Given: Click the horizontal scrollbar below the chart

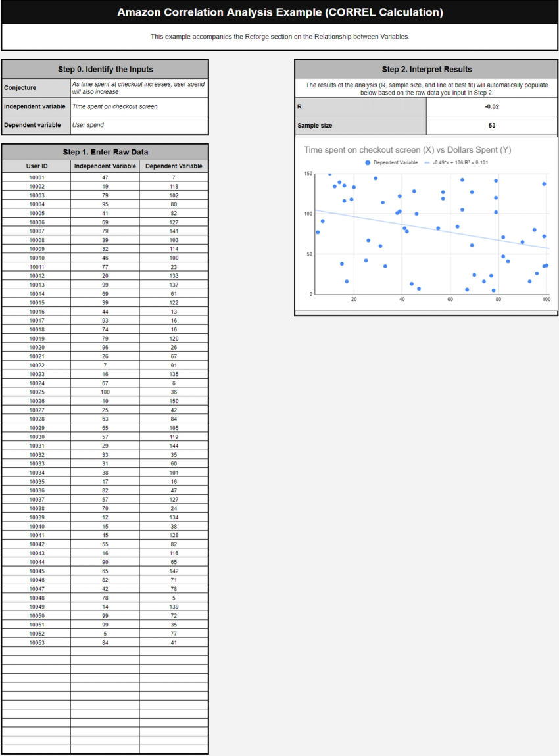Looking at the screenshot, I should 426,309.
